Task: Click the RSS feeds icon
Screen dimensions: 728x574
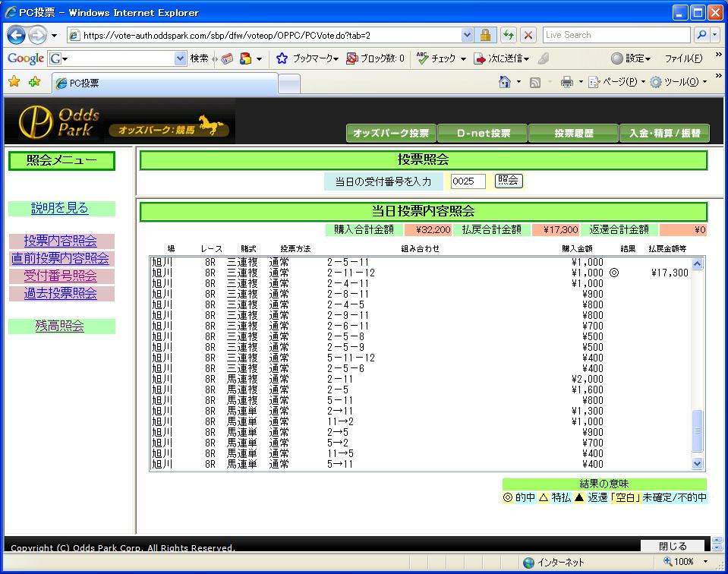Action: pos(535,83)
